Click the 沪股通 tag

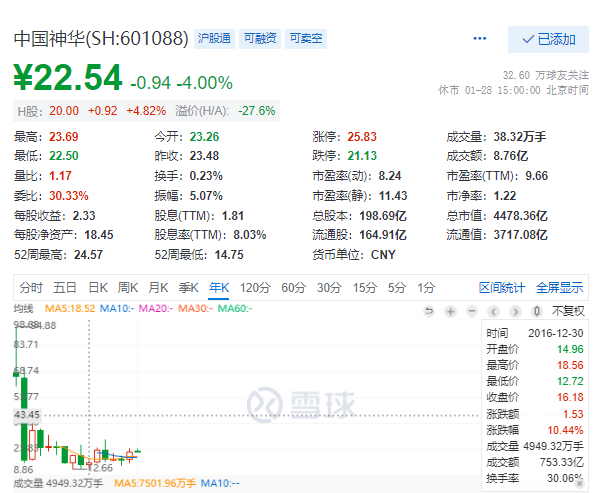coord(214,38)
